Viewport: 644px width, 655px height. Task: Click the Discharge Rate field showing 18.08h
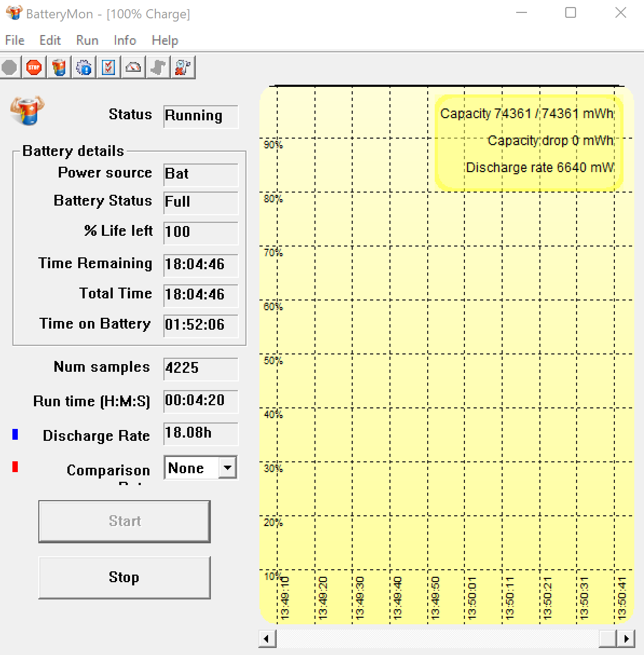tap(201, 434)
